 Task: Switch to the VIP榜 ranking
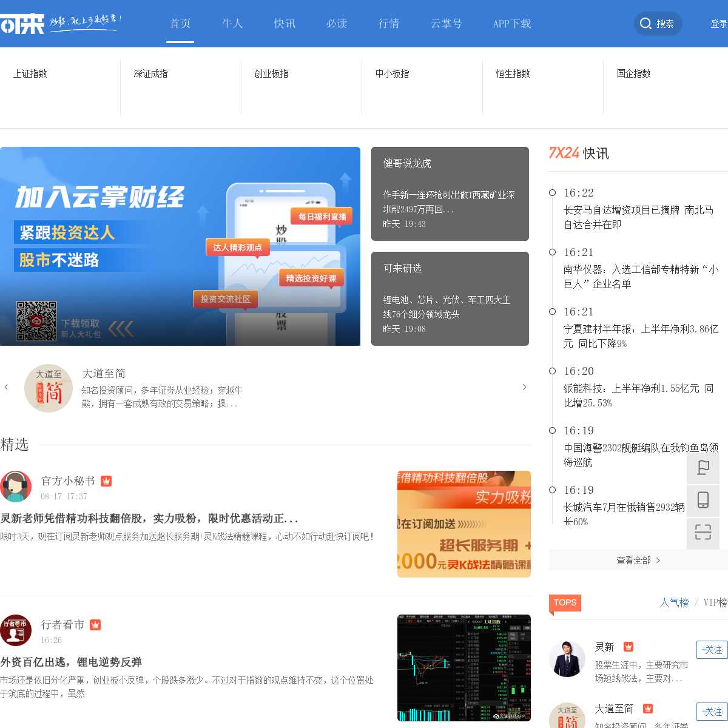click(x=715, y=602)
